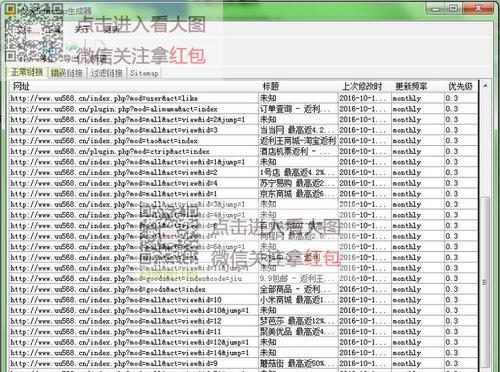
Task: Sort by the 上次修改时 column header
Action: pyautogui.click(x=364, y=86)
